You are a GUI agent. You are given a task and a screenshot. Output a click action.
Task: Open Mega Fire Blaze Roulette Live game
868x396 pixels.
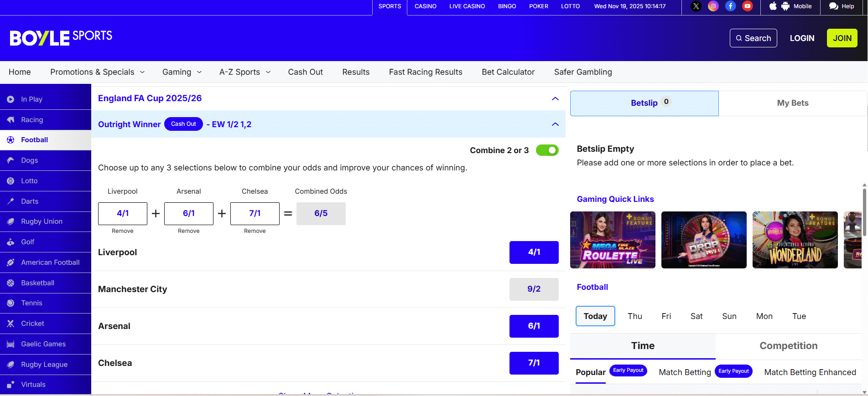[613, 240]
